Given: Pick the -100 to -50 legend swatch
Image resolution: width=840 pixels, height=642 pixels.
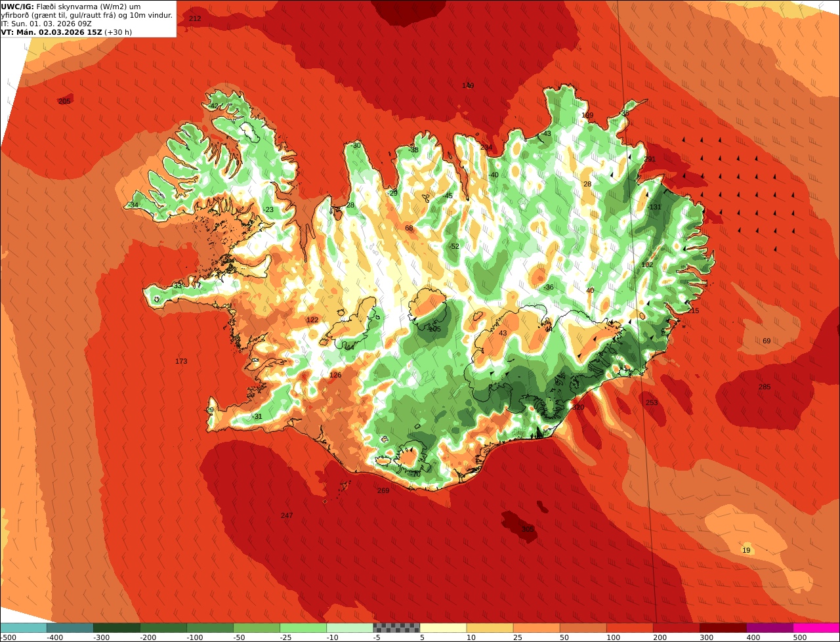Looking at the screenshot, I should (x=209, y=628).
